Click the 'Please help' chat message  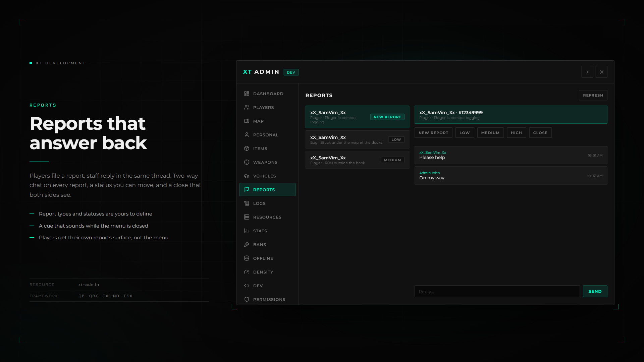click(511, 155)
